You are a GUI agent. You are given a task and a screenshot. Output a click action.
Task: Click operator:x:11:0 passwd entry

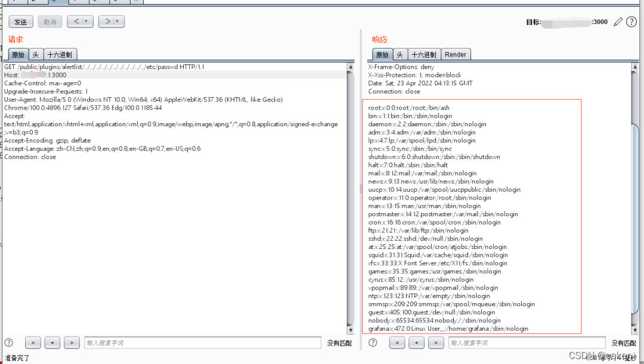(x=429, y=198)
